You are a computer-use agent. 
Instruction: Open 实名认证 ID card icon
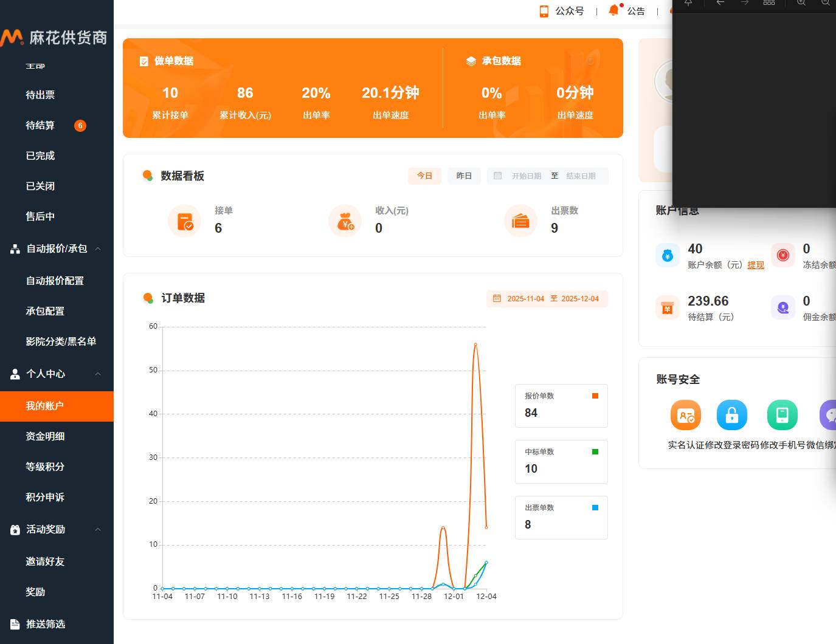pos(685,416)
